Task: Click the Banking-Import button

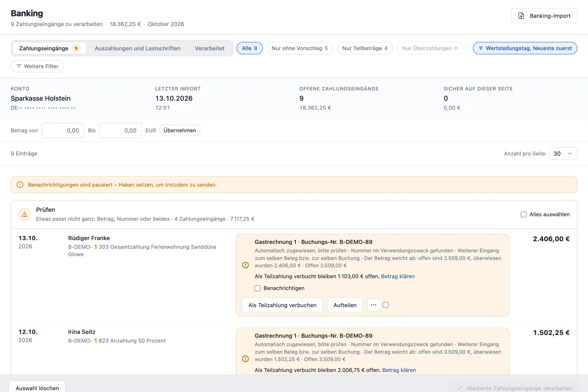Action: (x=544, y=16)
